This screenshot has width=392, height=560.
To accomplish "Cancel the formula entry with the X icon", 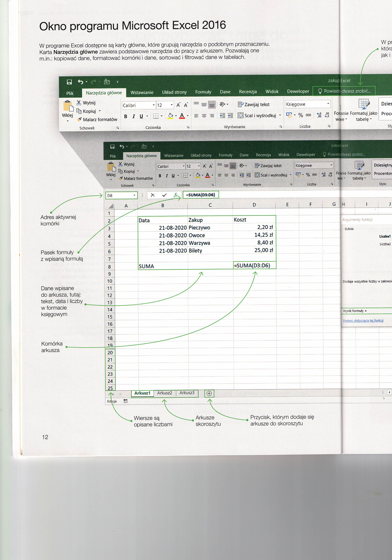I will [153, 195].
